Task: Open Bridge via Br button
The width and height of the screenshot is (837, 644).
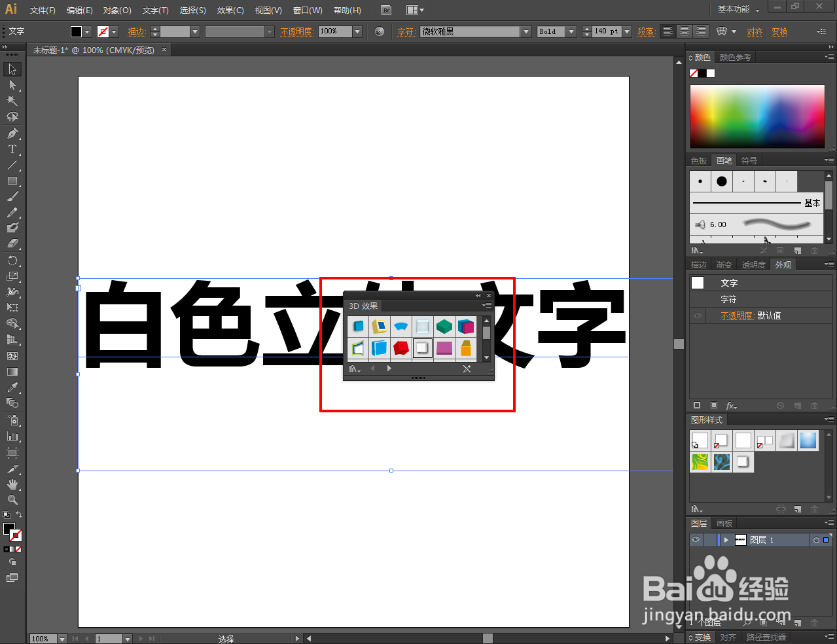Action: pyautogui.click(x=386, y=10)
